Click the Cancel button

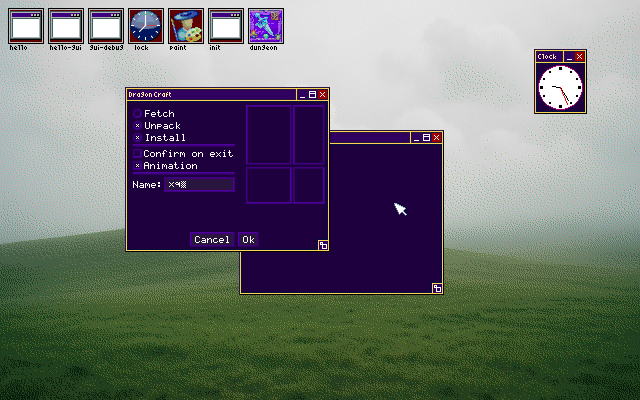tap(212, 240)
